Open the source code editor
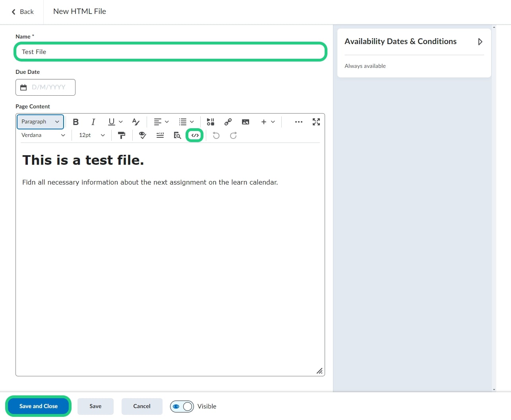The height and width of the screenshot is (420, 511). 195,135
